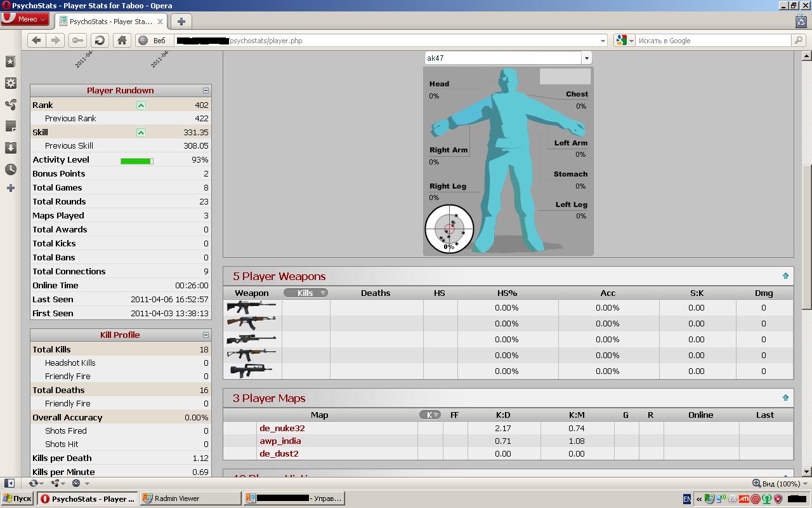The height and width of the screenshot is (508, 812).
Task: Go to the home page
Action: pos(122,40)
